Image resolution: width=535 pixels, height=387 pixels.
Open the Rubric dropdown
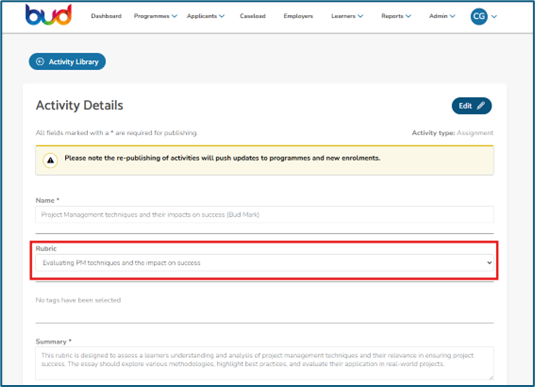pos(264,263)
